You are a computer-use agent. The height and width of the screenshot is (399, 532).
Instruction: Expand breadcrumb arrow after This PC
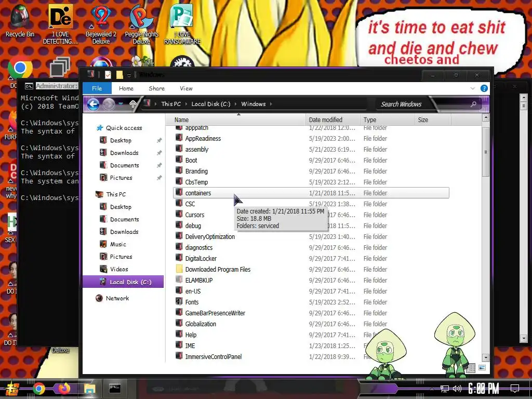coord(187,104)
